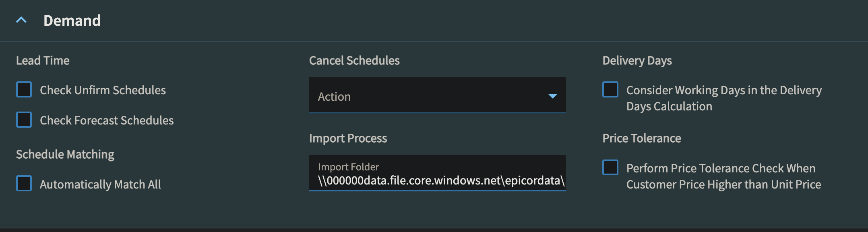Image resolution: width=868 pixels, height=232 pixels.
Task: Check the Perform Price Tolerance Check box
Action: click(610, 167)
